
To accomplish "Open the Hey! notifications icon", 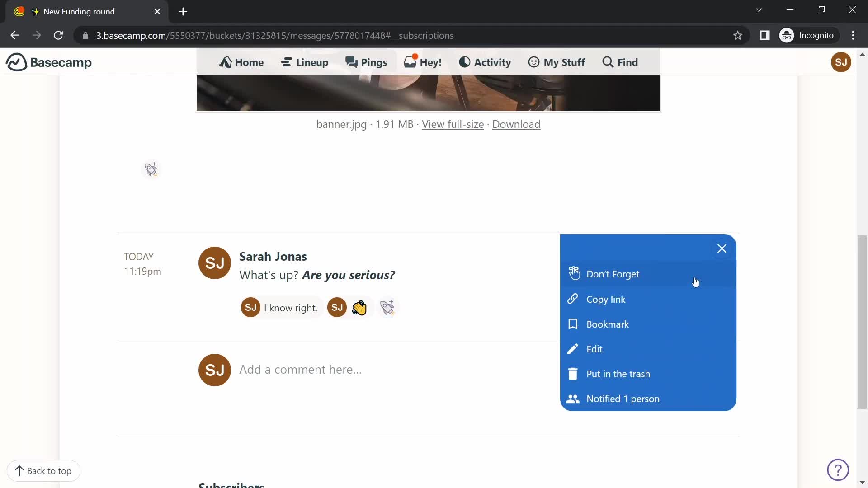I will pyautogui.click(x=423, y=62).
